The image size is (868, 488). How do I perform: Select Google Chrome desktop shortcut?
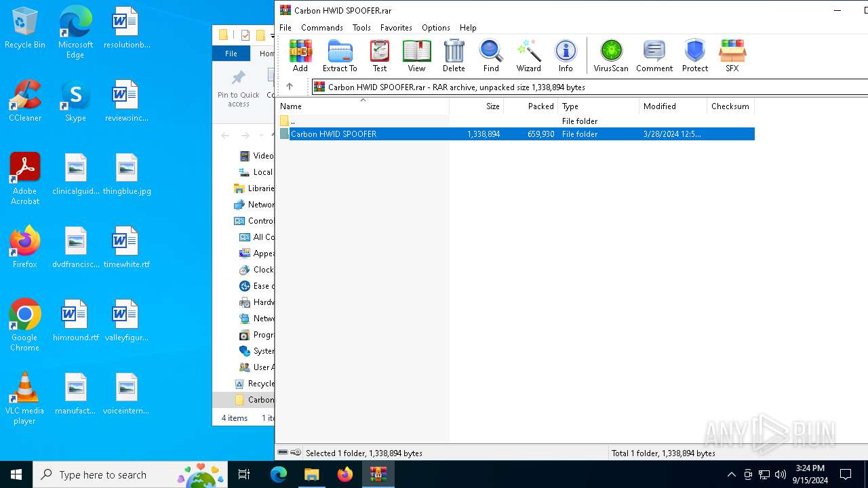point(25,325)
